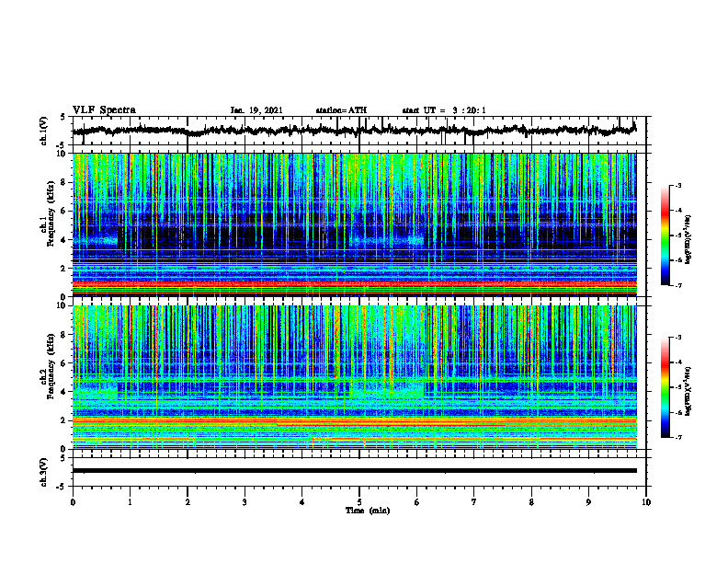The image size is (728, 563).
Task: Click the ch.1 spectrogram plot
Action: 355,224
